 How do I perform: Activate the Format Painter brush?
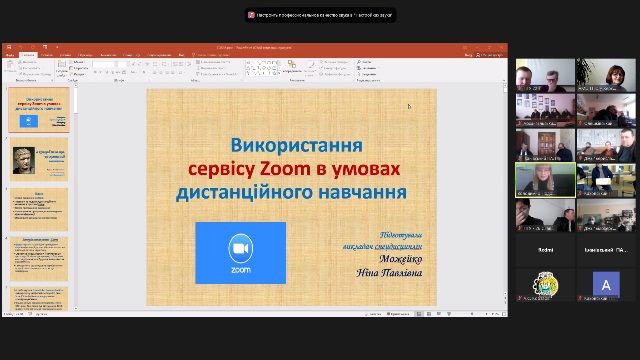coord(35,74)
